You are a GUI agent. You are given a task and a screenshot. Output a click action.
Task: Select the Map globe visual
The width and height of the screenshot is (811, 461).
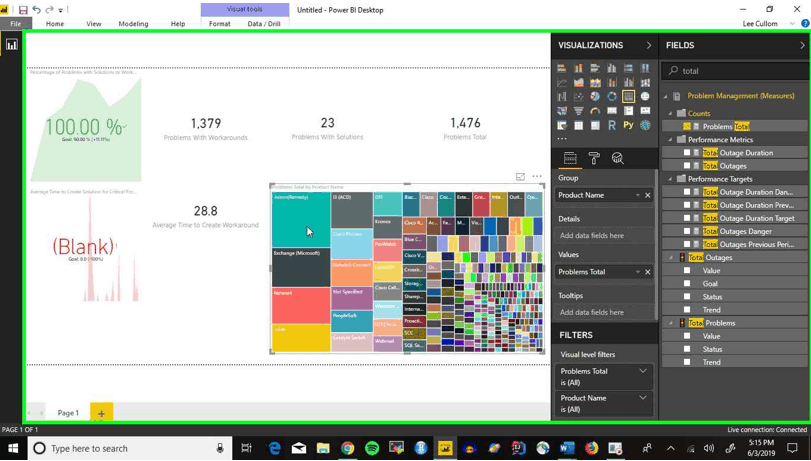[645, 96]
